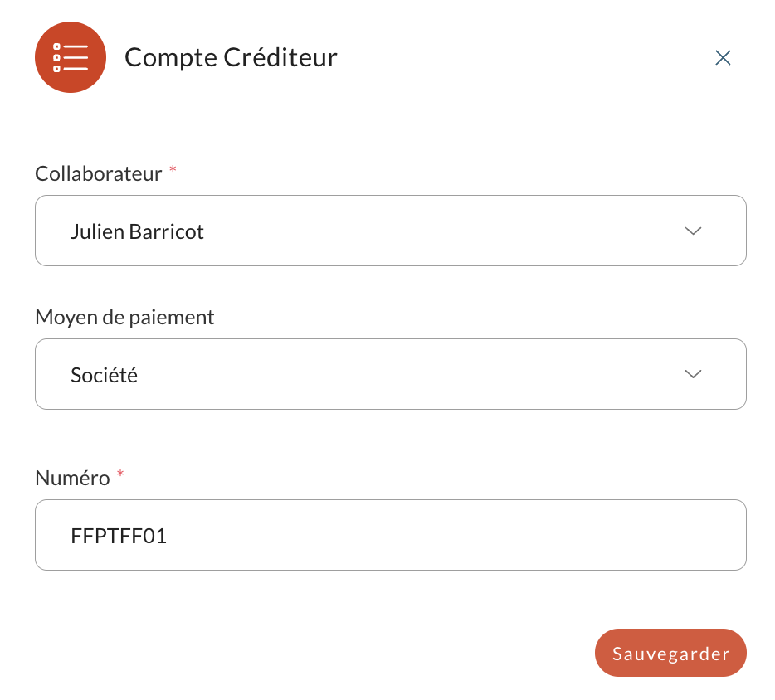Click the Compte Créditeur title text
The height and width of the screenshot is (700, 775).
pyautogui.click(x=231, y=58)
